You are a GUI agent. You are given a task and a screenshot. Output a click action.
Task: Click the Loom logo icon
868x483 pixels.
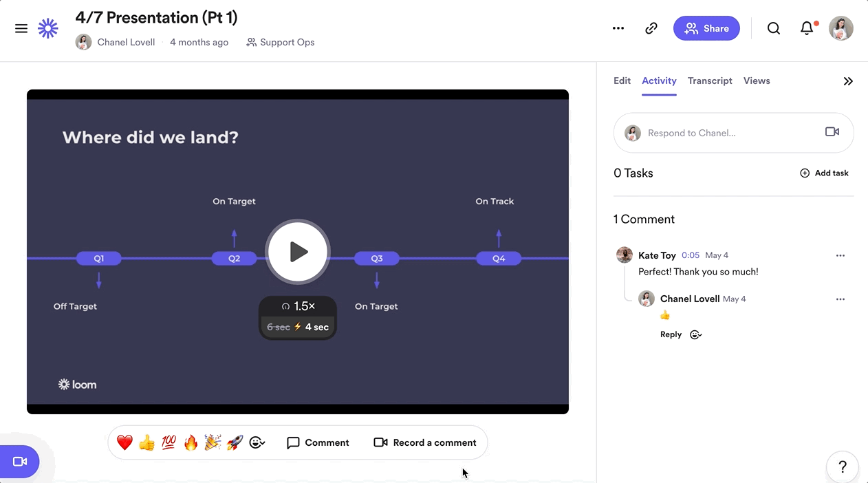pyautogui.click(x=48, y=28)
